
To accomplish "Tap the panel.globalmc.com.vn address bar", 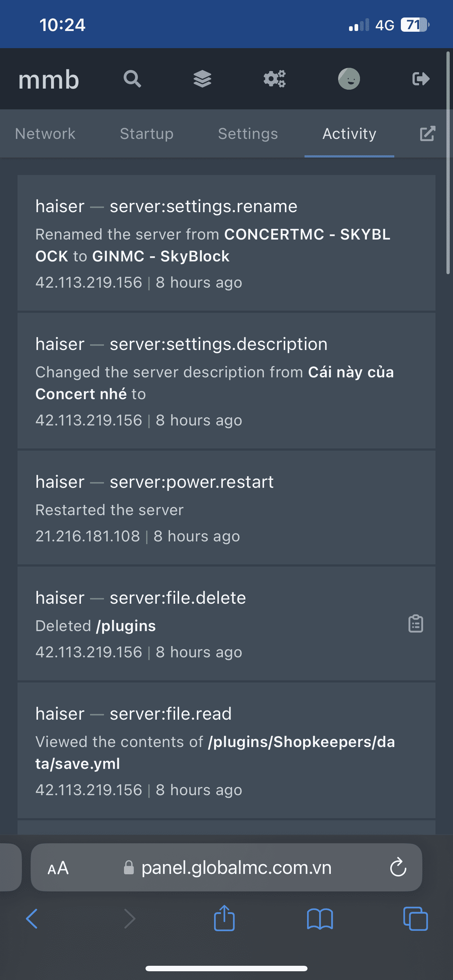I will coord(236,868).
